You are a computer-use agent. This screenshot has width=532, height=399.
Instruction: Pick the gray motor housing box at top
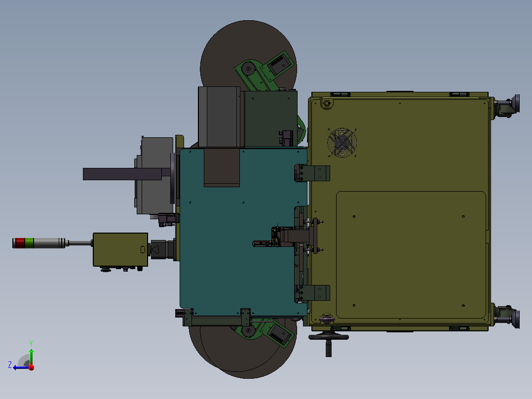click(x=219, y=117)
